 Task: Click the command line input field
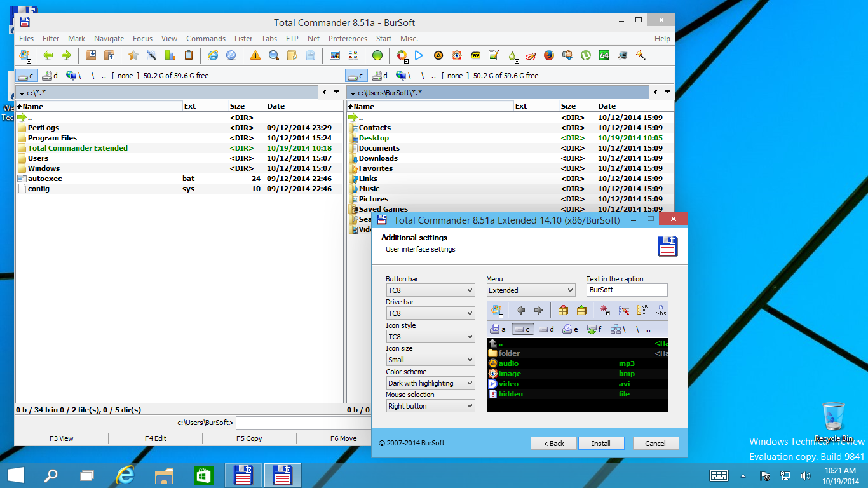(x=304, y=423)
